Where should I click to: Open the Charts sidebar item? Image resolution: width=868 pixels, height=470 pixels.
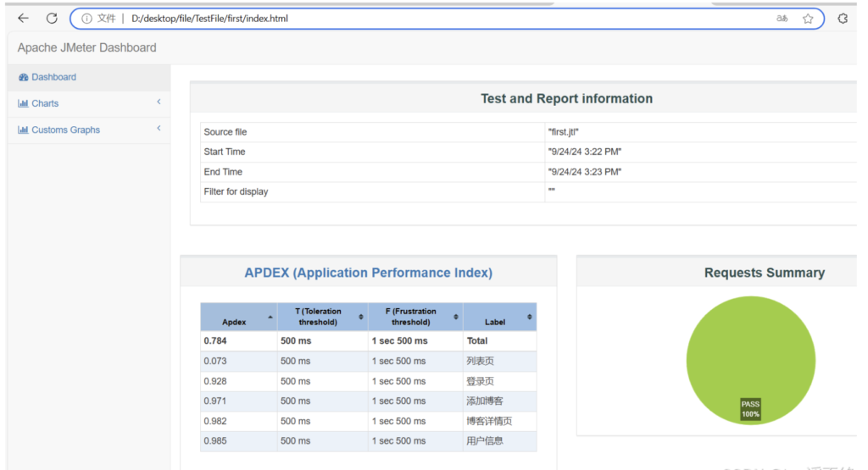pyautogui.click(x=88, y=103)
